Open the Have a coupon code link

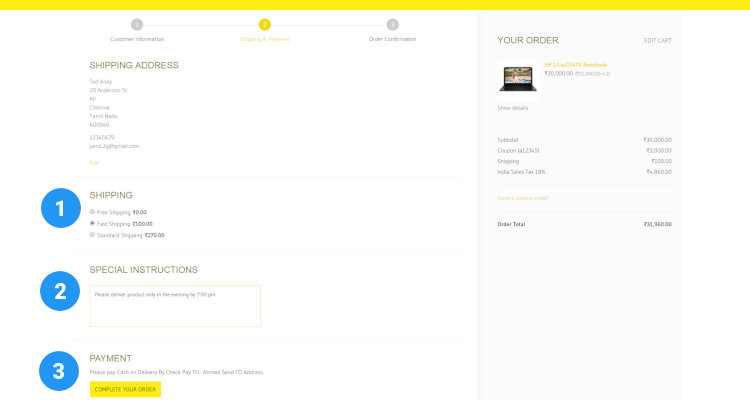(523, 198)
